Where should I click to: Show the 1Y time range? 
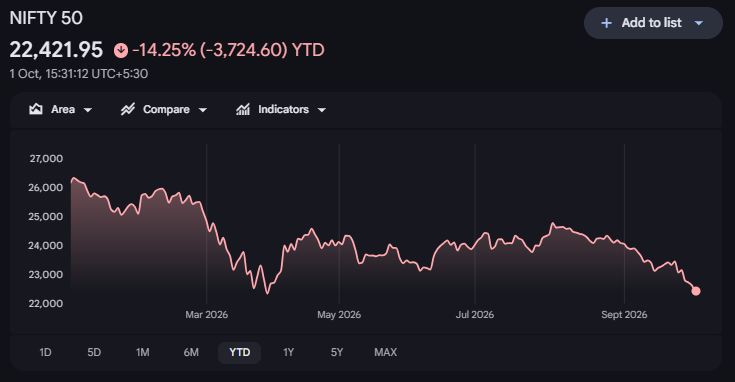288,352
